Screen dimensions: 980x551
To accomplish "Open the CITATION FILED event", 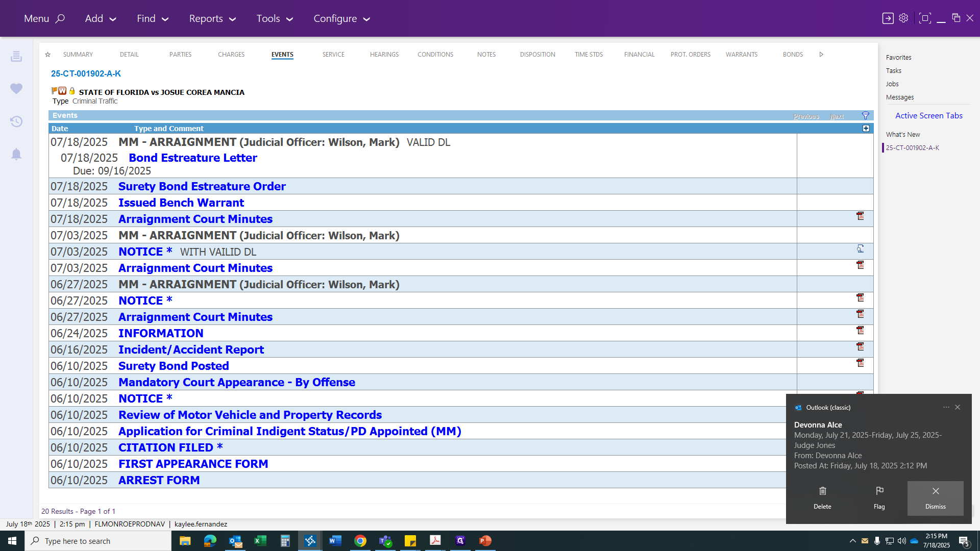I will [170, 448].
